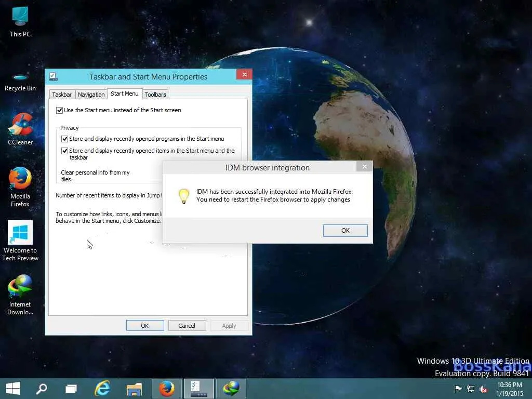Viewport: 532px width, 399px height.
Task: Switch to the Taskbar tab
Action: (x=62, y=95)
